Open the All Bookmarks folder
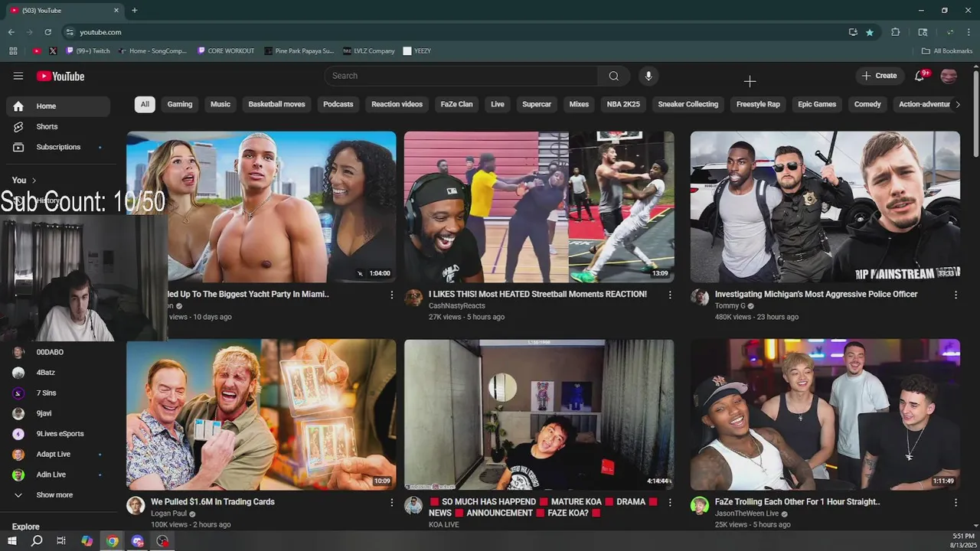Image resolution: width=980 pixels, height=551 pixels. 947,51
